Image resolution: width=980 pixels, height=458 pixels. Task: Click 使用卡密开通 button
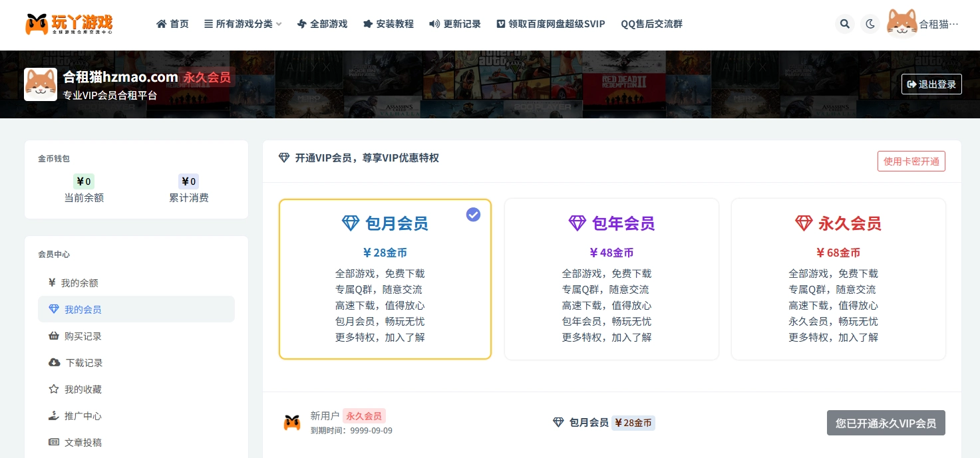pyautogui.click(x=911, y=161)
